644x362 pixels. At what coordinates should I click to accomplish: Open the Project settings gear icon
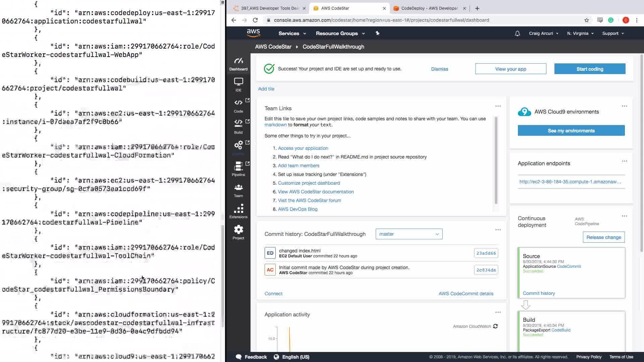[x=238, y=232]
